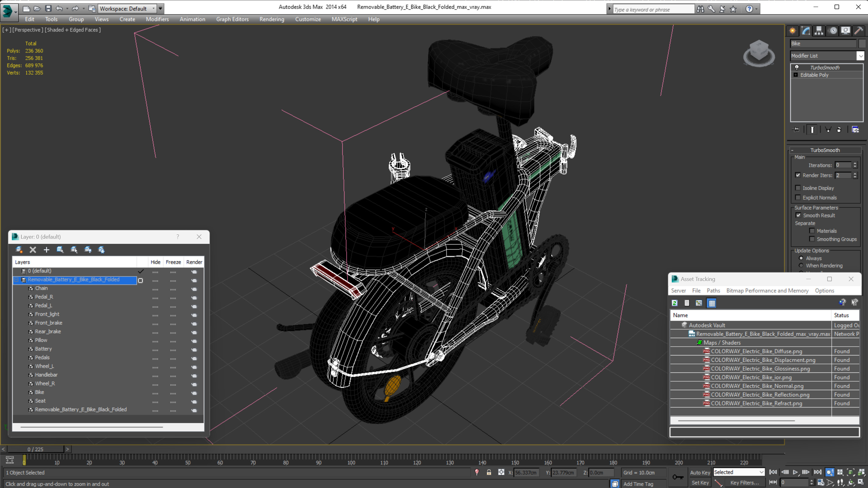The height and width of the screenshot is (488, 868).
Task: Open the Create command panel tab
Action: point(793,31)
